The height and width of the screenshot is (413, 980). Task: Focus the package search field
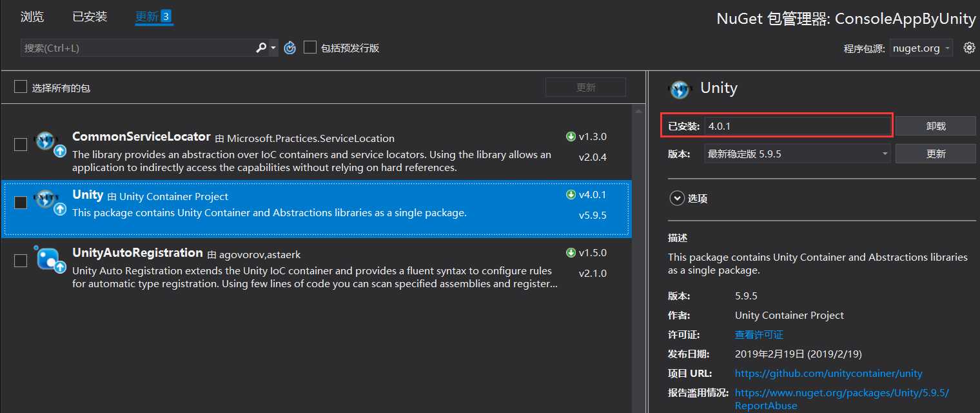137,48
